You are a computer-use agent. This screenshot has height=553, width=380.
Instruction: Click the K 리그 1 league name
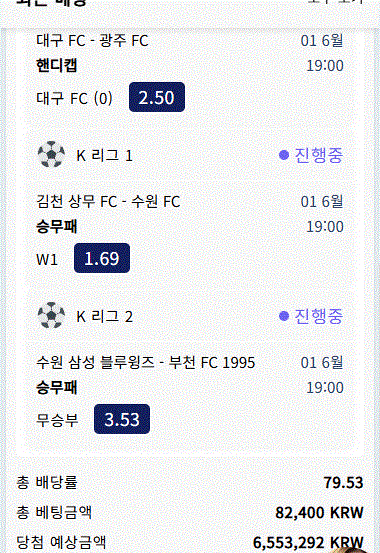104,156
